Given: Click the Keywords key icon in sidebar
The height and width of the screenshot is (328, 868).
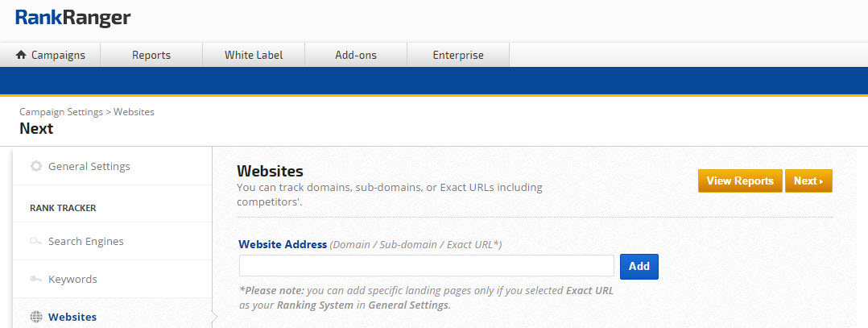Looking at the screenshot, I should [x=36, y=280].
